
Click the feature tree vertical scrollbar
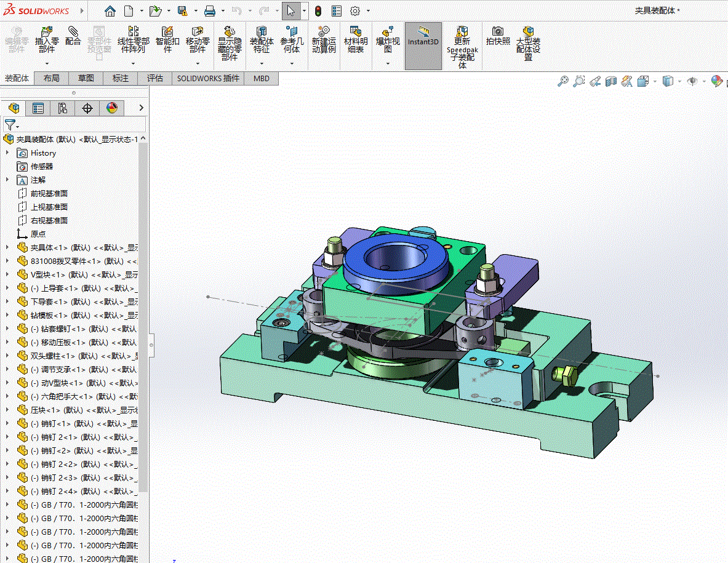[143, 318]
